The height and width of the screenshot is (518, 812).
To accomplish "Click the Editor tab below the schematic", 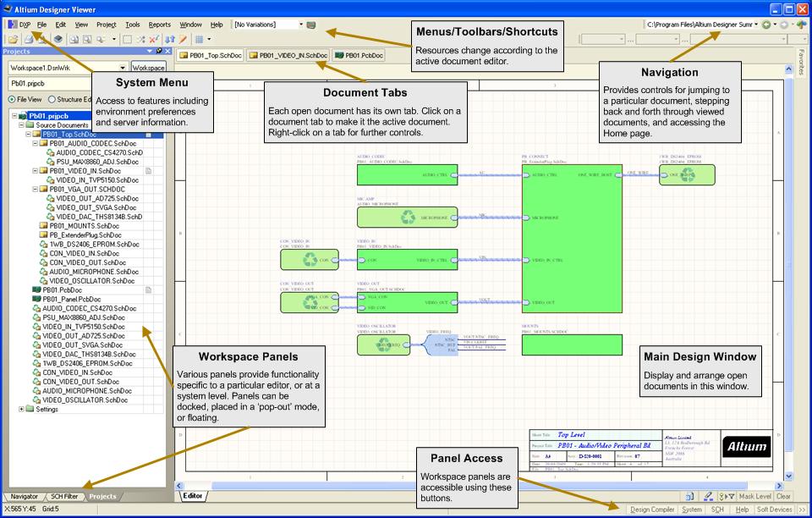I will tap(193, 496).
